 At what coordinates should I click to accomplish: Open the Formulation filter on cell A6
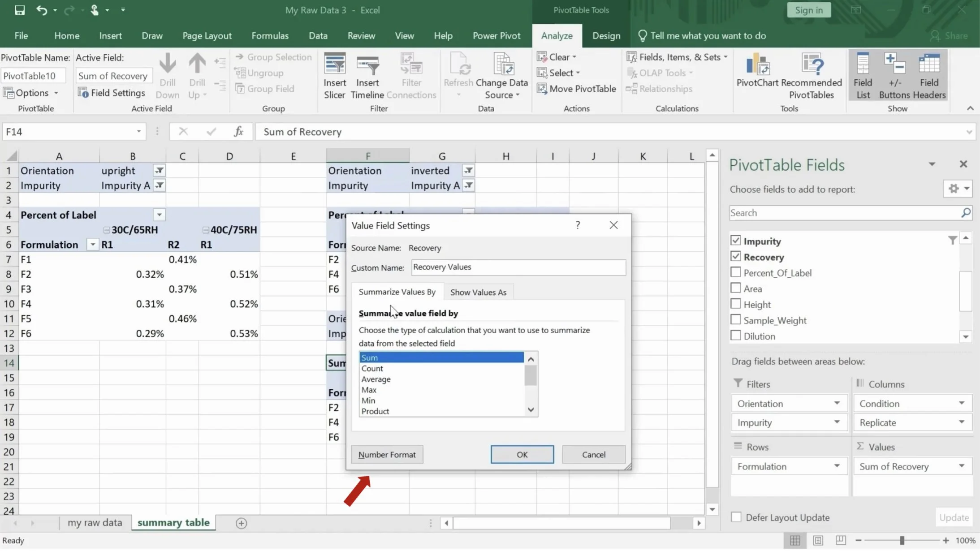point(93,244)
